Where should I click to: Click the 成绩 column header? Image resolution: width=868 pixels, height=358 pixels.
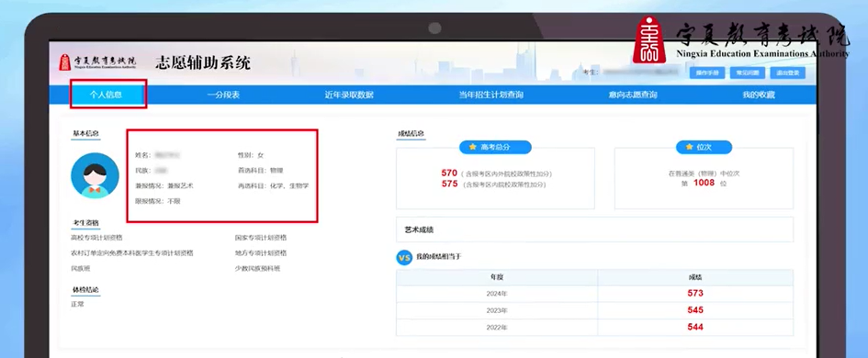point(695,277)
